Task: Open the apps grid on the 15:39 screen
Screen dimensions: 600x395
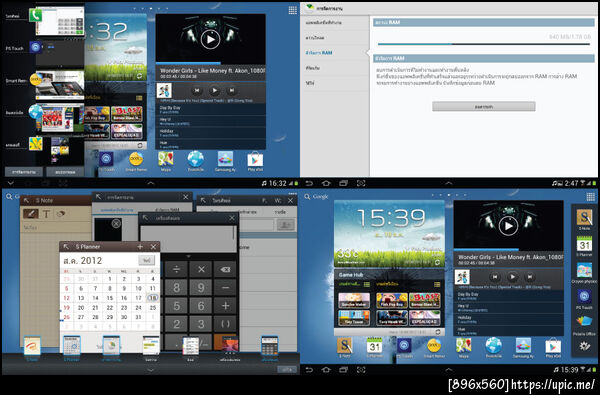Action: [x=591, y=197]
